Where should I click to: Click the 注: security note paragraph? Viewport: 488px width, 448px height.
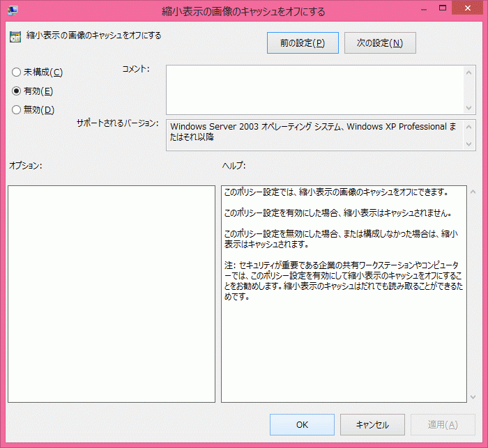344,281
